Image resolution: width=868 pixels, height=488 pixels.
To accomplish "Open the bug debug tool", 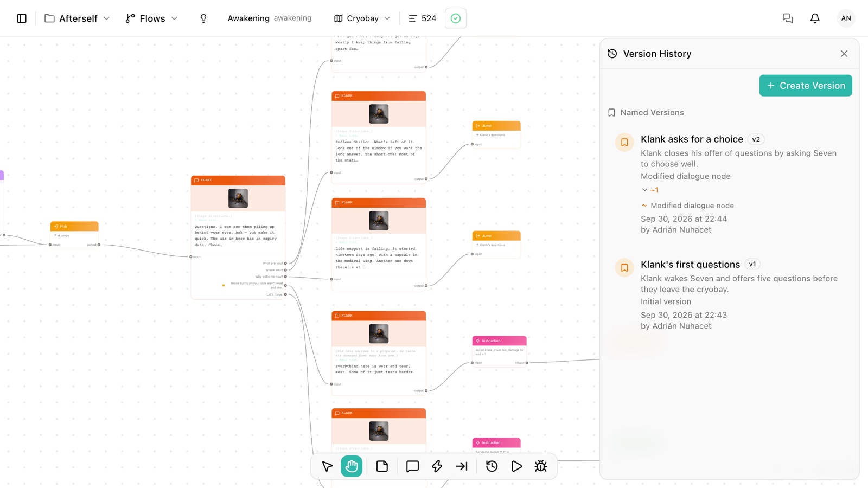I will click(x=541, y=466).
